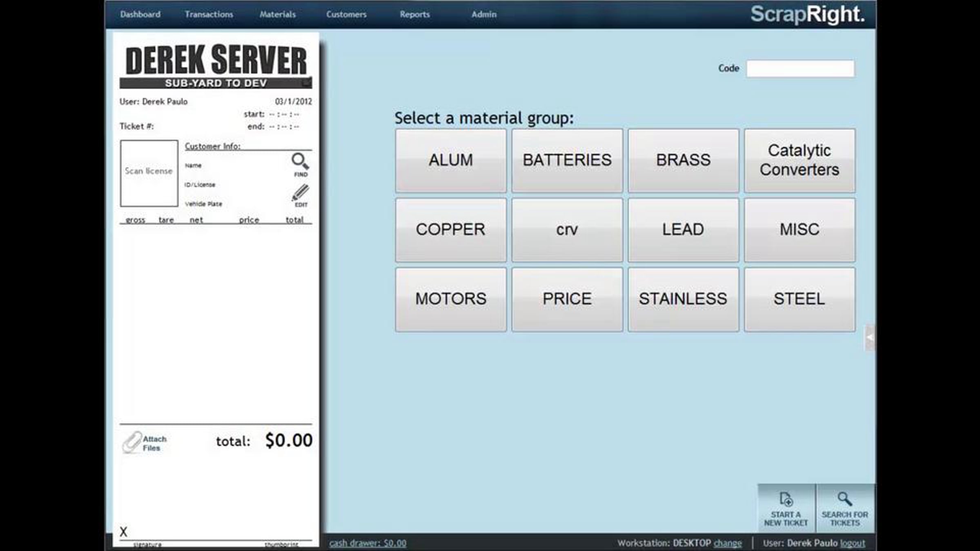The image size is (980, 551).
Task: Open the Reports menu
Action: click(x=414, y=14)
